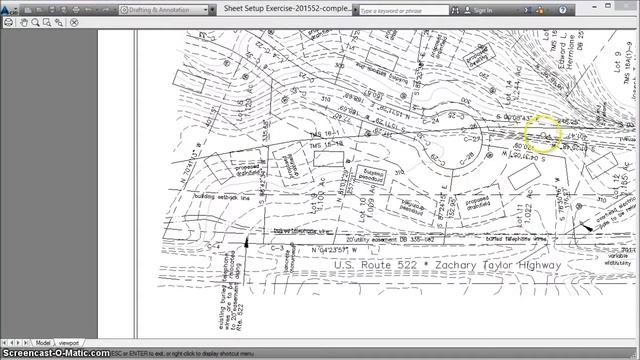Click the Sheet Setup Exercise title text
The image size is (640, 360).
tap(287, 9)
